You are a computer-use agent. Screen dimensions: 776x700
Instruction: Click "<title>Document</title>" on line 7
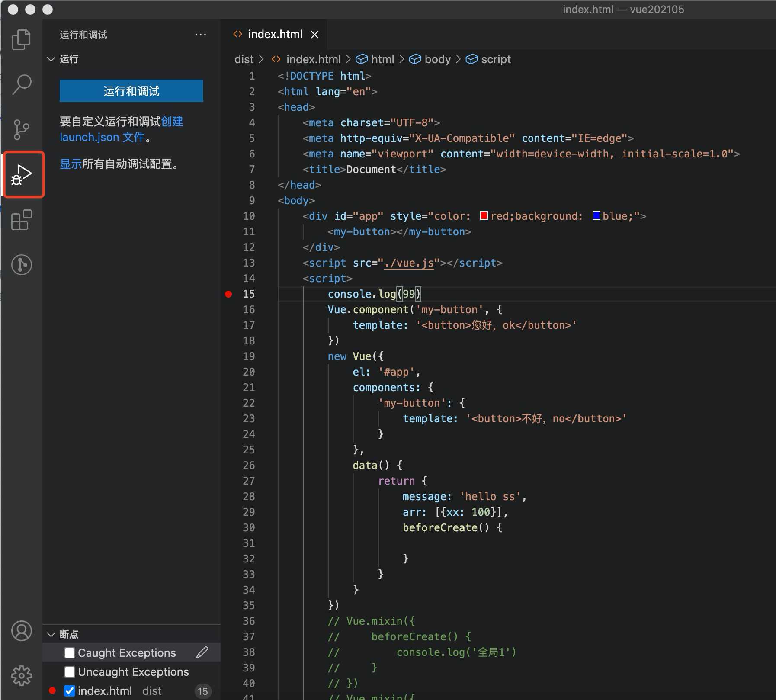click(x=374, y=170)
